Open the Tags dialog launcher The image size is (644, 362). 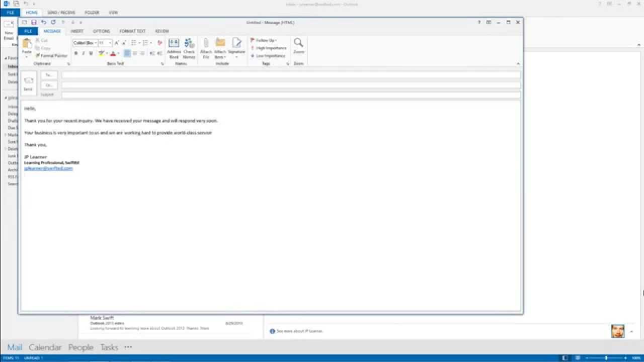[288, 64]
